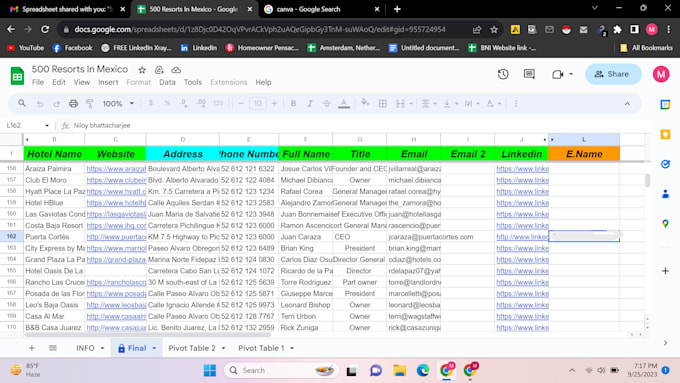Open the Help menu

coord(263,82)
